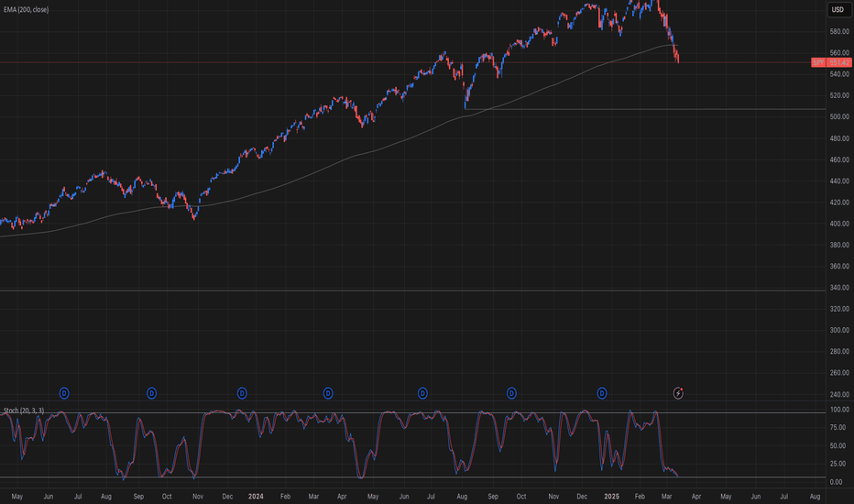Click the Dec label just before 2025

click(x=582, y=497)
